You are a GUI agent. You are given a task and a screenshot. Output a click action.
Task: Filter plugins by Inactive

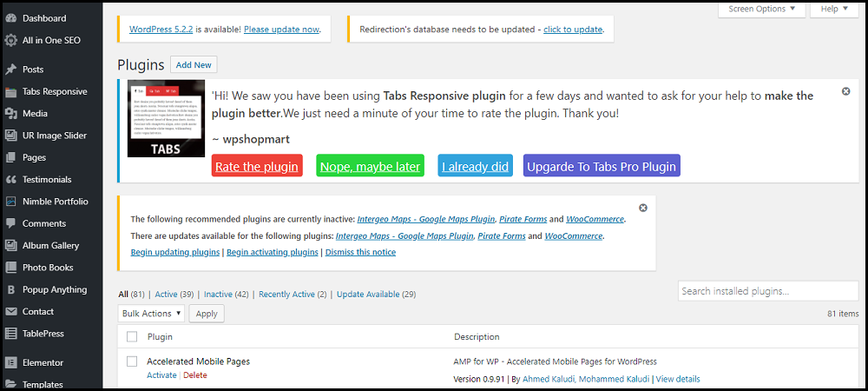pos(218,294)
